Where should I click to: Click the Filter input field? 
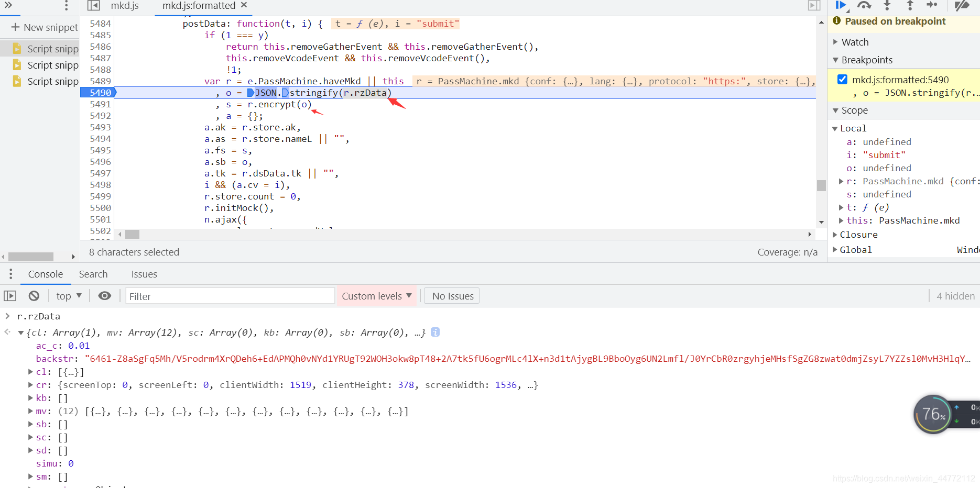230,296
